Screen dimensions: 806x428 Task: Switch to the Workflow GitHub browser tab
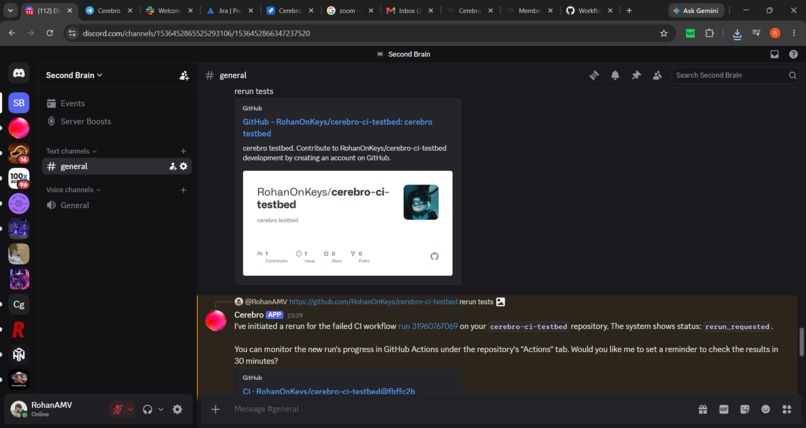click(x=590, y=10)
